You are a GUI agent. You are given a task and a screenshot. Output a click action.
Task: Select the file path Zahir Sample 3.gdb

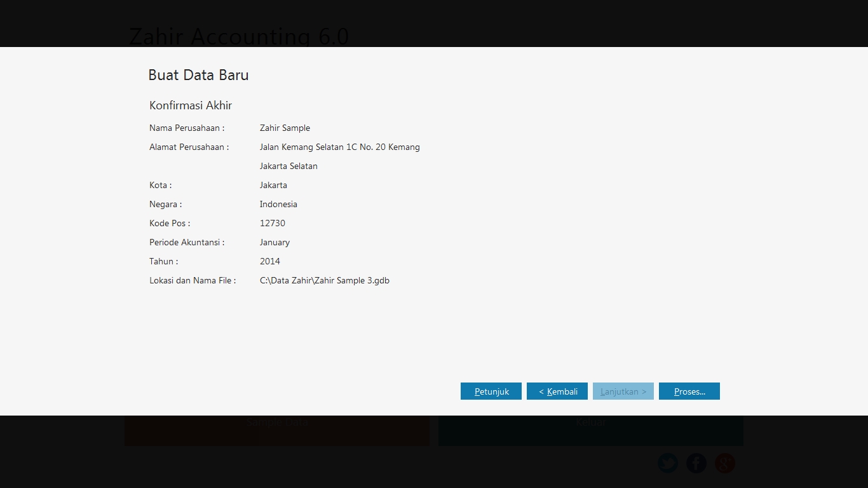(325, 280)
